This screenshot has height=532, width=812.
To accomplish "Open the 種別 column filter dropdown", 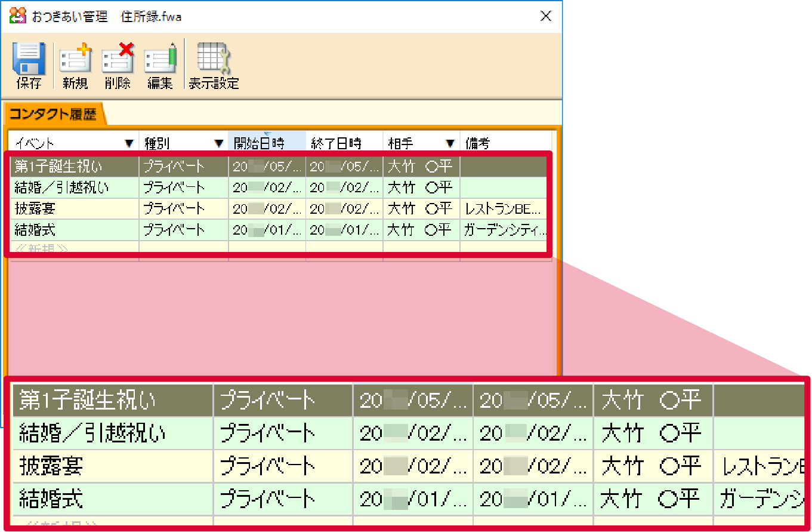I will pos(217,143).
